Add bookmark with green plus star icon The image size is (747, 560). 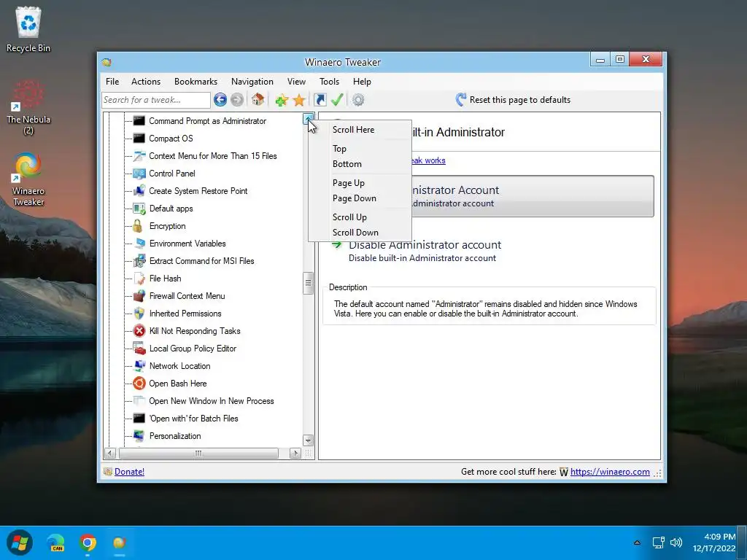point(282,100)
